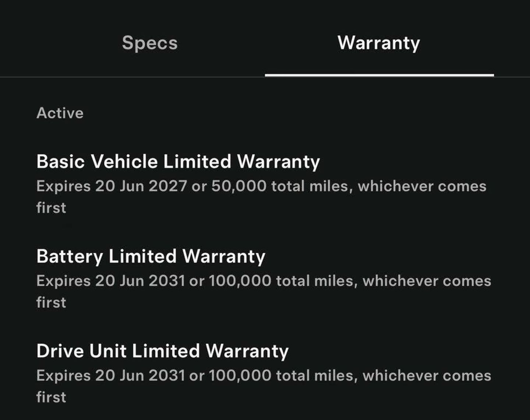The width and height of the screenshot is (530, 420).
Task: Click "whichever comes" in Battery warranty description
Action: coord(427,281)
